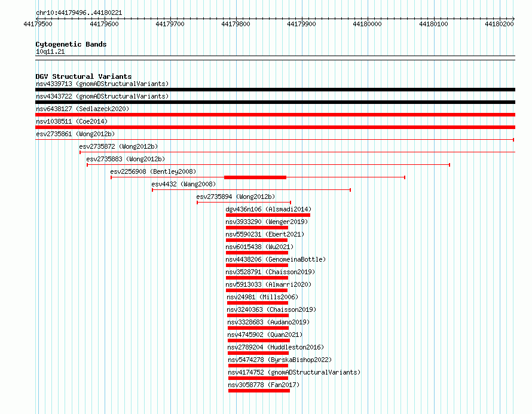Open the nsv6438127 Sedlazeck2020 variant
This screenshot has width=532, height=414.
click(82, 109)
